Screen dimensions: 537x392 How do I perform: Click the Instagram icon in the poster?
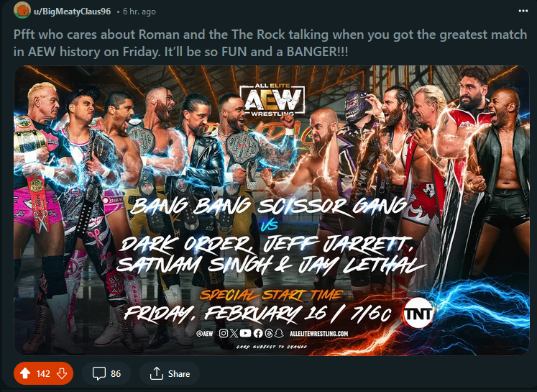[x=224, y=334]
